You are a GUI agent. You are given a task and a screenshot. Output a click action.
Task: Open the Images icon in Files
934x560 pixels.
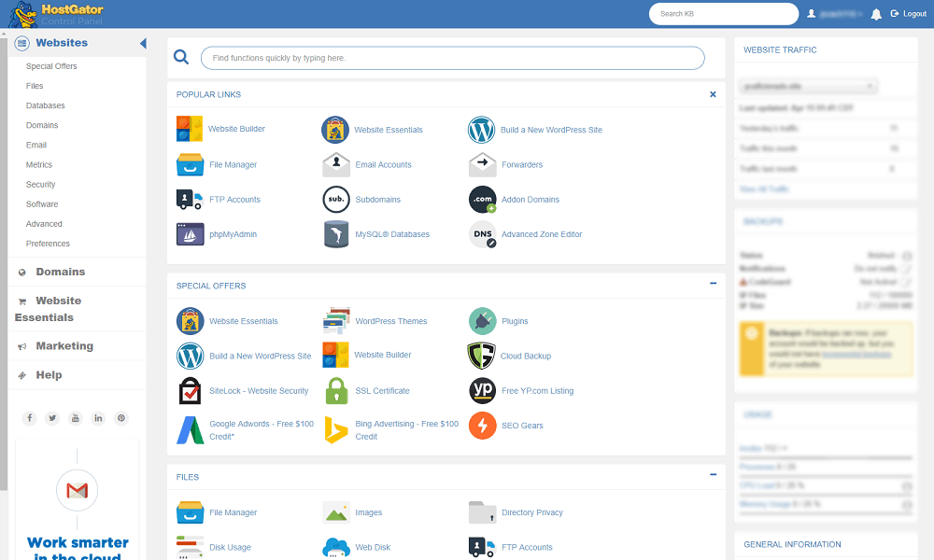click(x=336, y=512)
